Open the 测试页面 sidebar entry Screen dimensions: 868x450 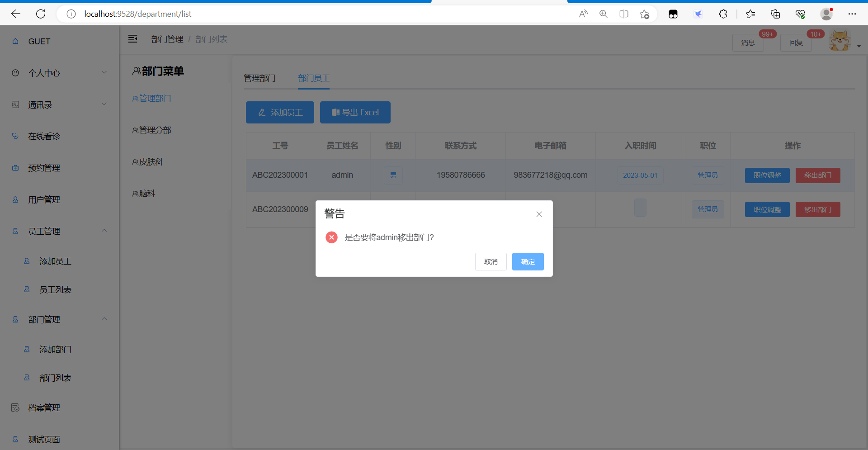44,439
